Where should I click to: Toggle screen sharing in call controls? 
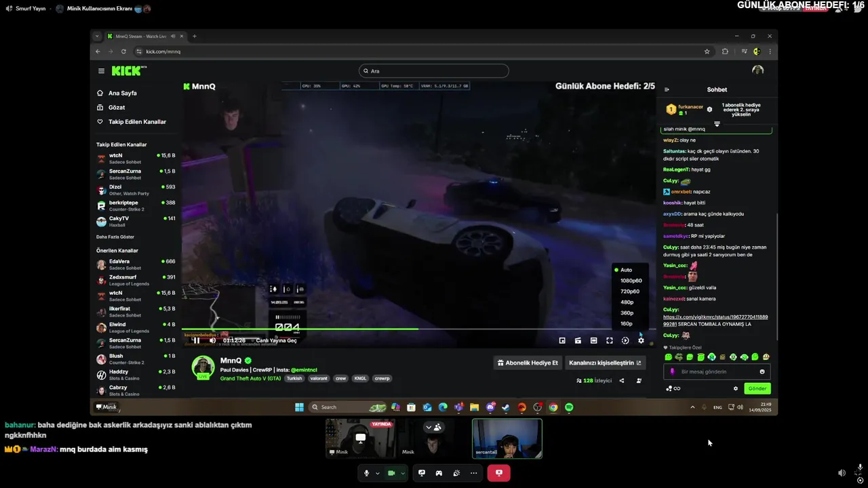point(421,473)
